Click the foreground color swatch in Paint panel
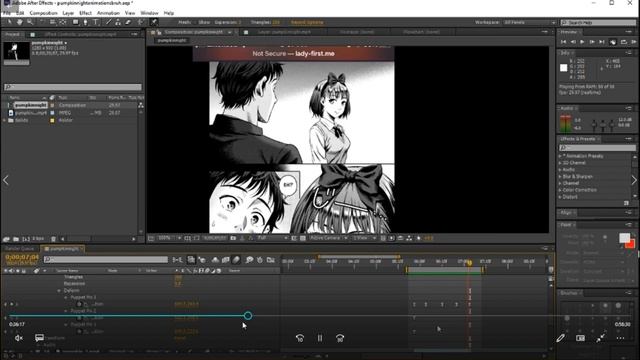Screen dimensions: 640x360 (x=624, y=238)
